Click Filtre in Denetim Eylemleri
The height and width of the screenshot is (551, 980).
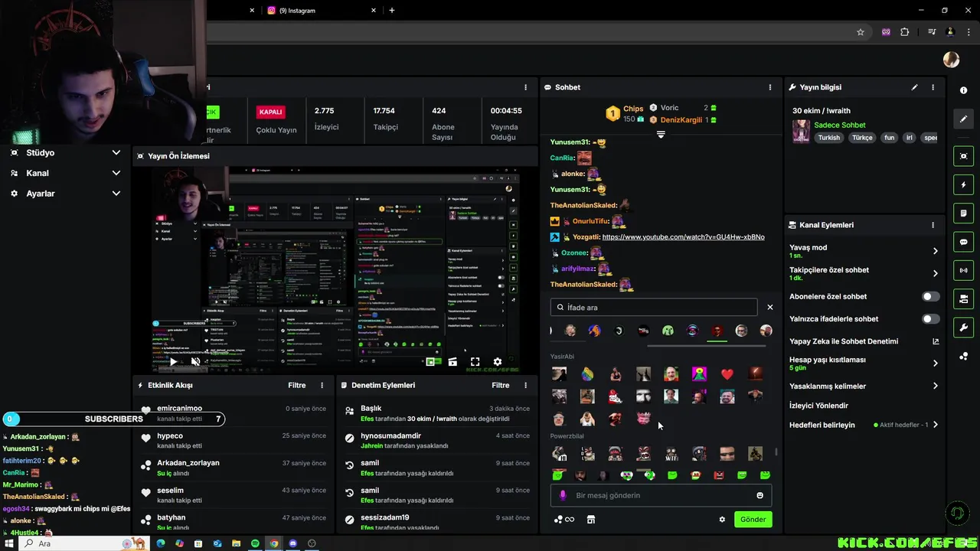pyautogui.click(x=501, y=386)
